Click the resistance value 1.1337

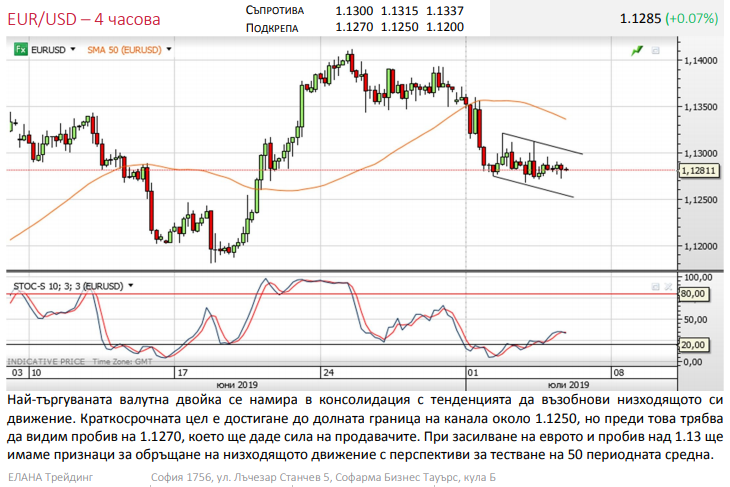pyautogui.click(x=445, y=11)
